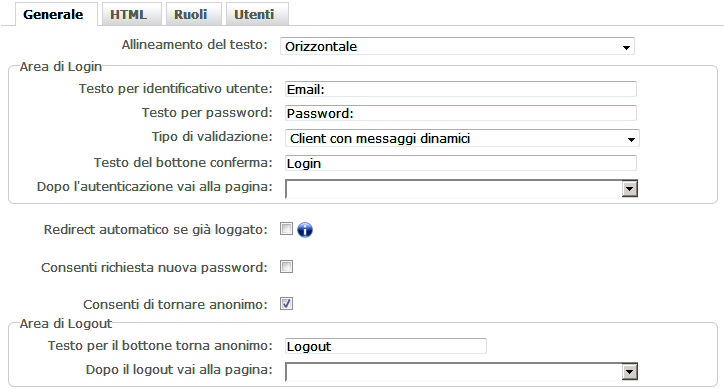
Task: Click the Logout button text field
Action: 386,346
